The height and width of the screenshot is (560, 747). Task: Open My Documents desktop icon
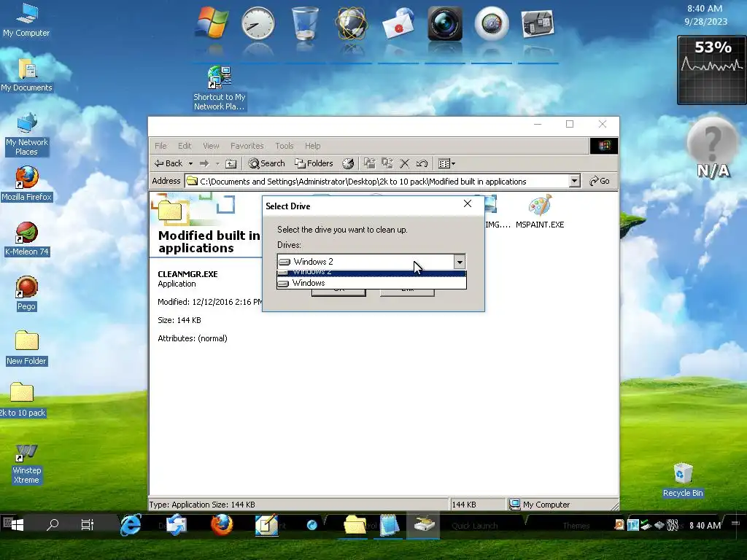coord(26,75)
